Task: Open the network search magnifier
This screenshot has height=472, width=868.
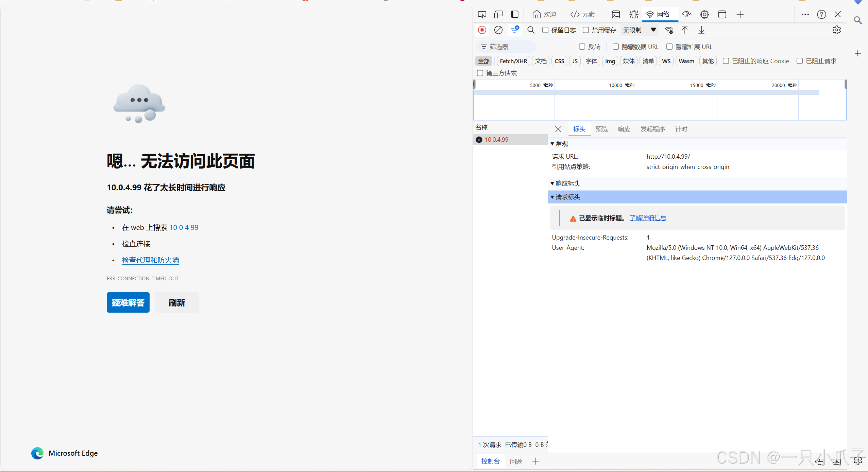Action: pyautogui.click(x=531, y=30)
